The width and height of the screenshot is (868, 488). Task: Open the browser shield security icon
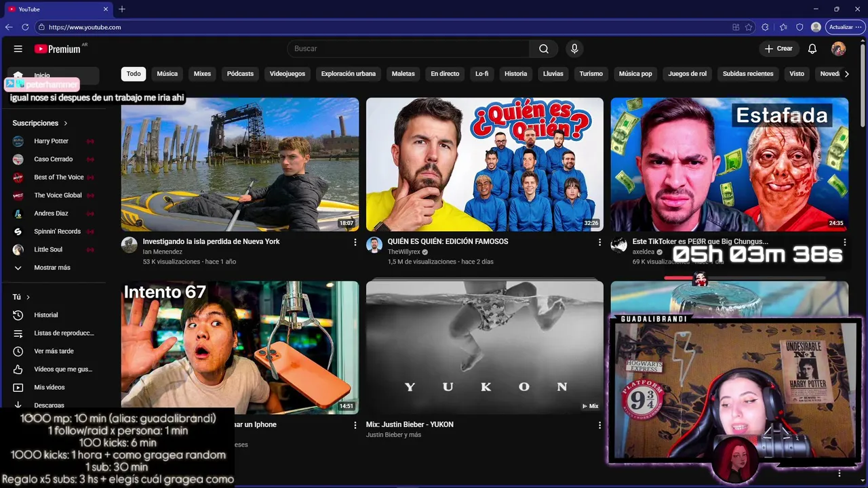800,27
